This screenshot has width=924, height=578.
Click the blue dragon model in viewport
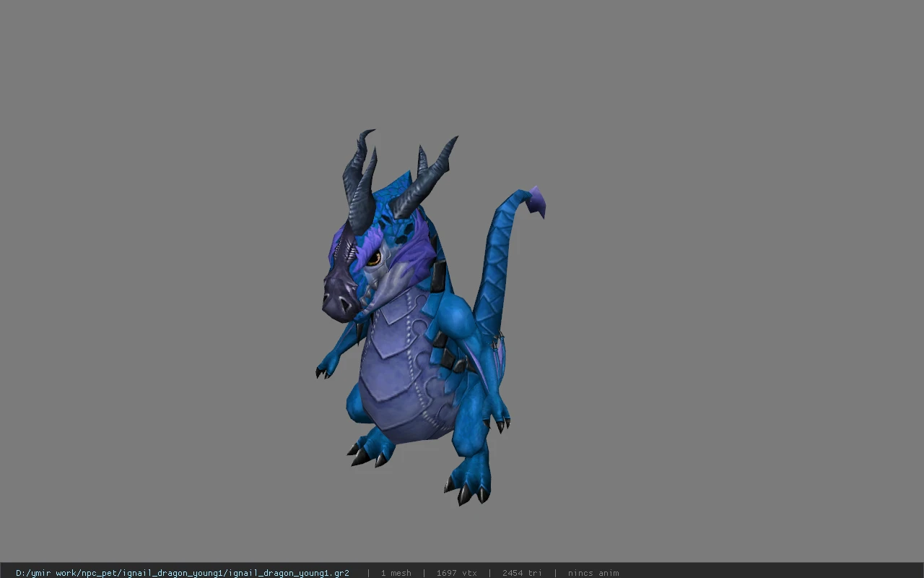(x=430, y=317)
